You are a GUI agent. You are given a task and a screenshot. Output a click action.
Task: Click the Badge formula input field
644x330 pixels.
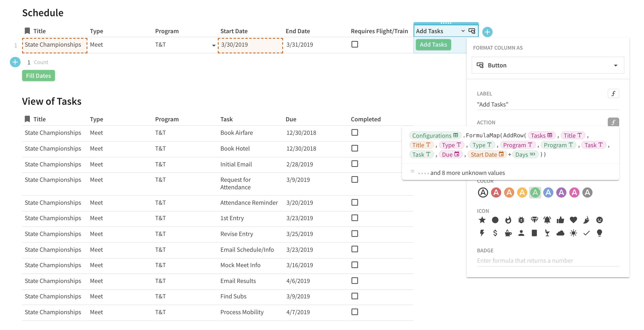[548, 260]
